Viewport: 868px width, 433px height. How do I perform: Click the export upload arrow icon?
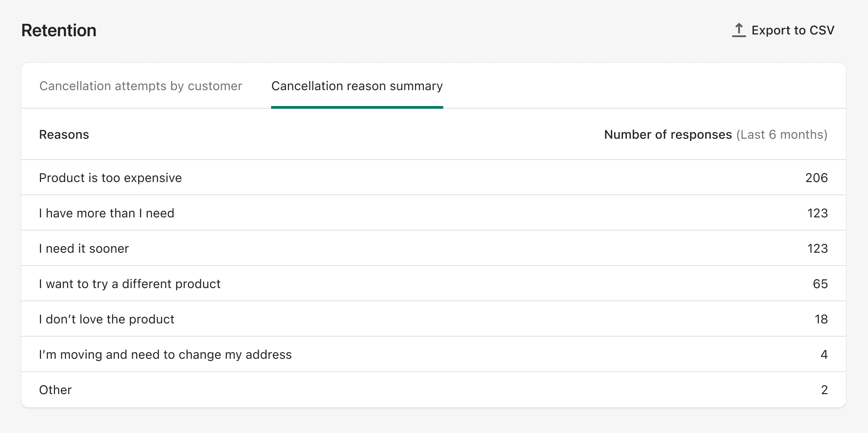click(x=739, y=30)
